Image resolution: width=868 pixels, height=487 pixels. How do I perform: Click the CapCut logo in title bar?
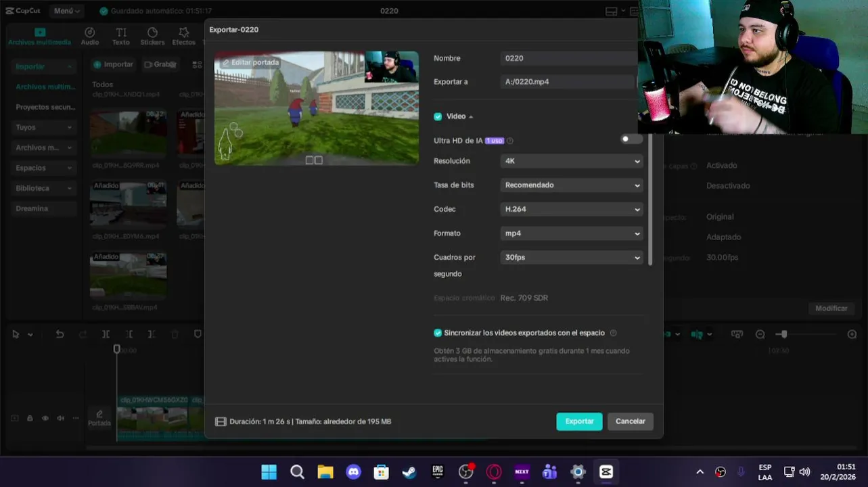pos(24,11)
